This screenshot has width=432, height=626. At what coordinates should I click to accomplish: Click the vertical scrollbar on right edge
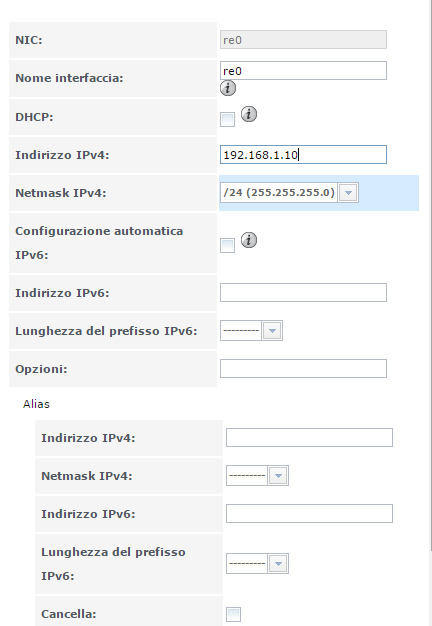click(x=430, y=275)
